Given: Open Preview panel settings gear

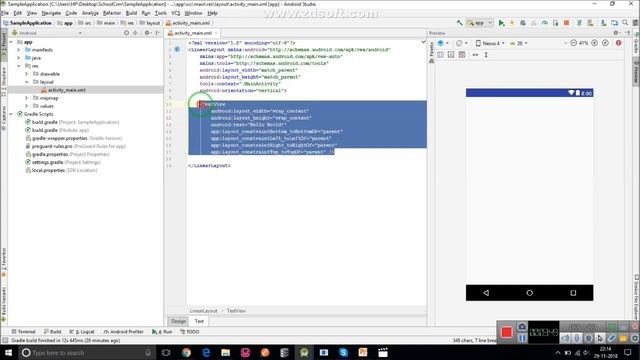Looking at the screenshot, I should pyautogui.click(x=616, y=33).
